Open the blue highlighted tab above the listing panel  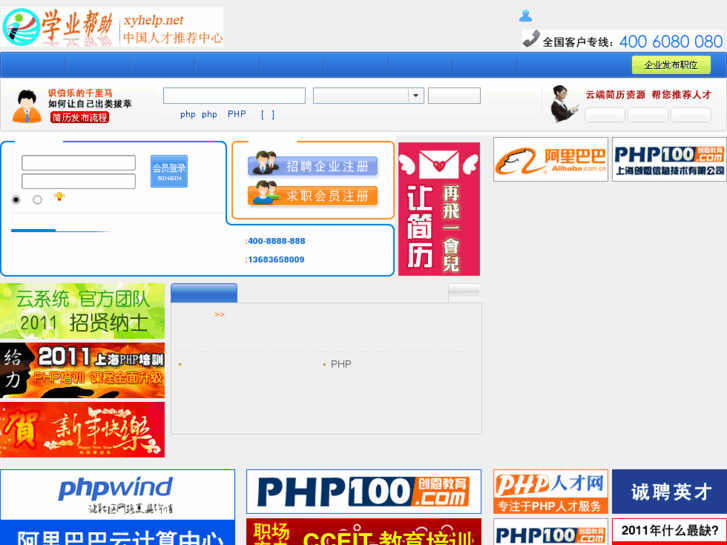(204, 293)
